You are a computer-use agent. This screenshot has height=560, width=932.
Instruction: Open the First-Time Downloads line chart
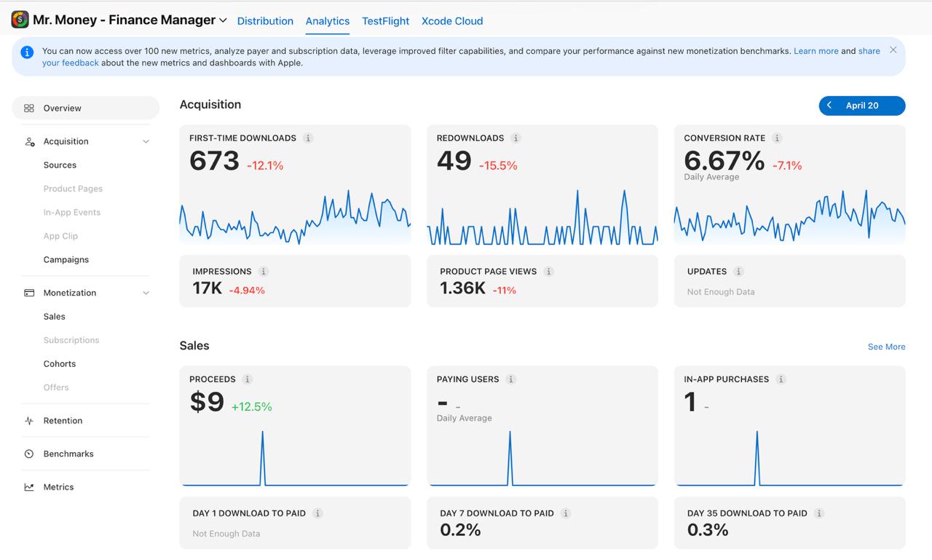(295, 217)
